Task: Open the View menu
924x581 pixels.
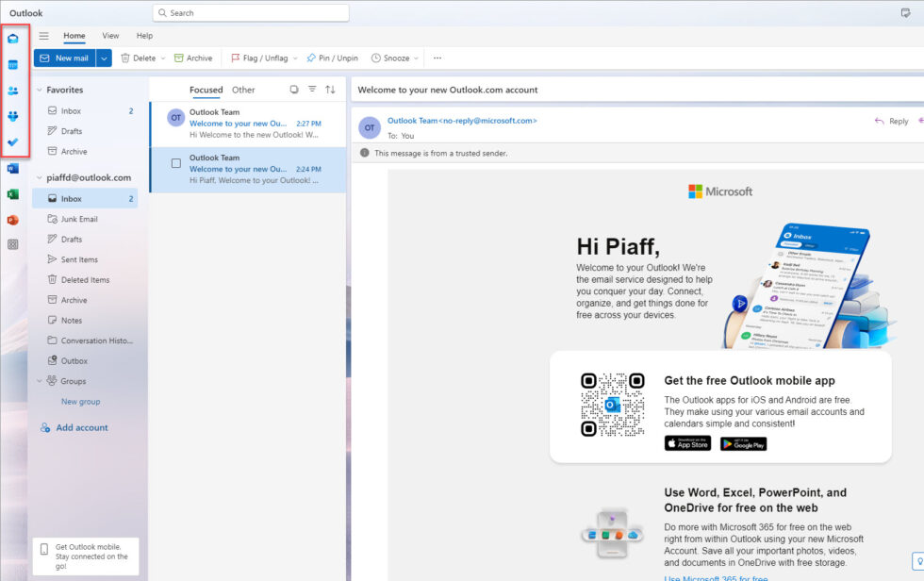Action: point(110,35)
